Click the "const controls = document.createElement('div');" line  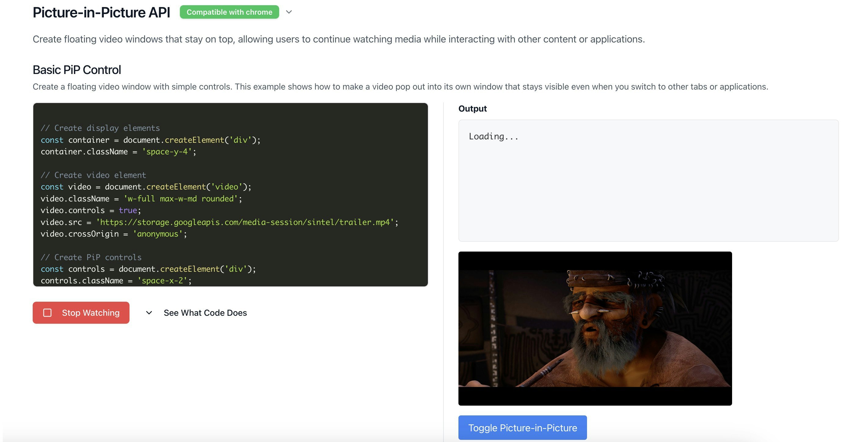coord(148,269)
